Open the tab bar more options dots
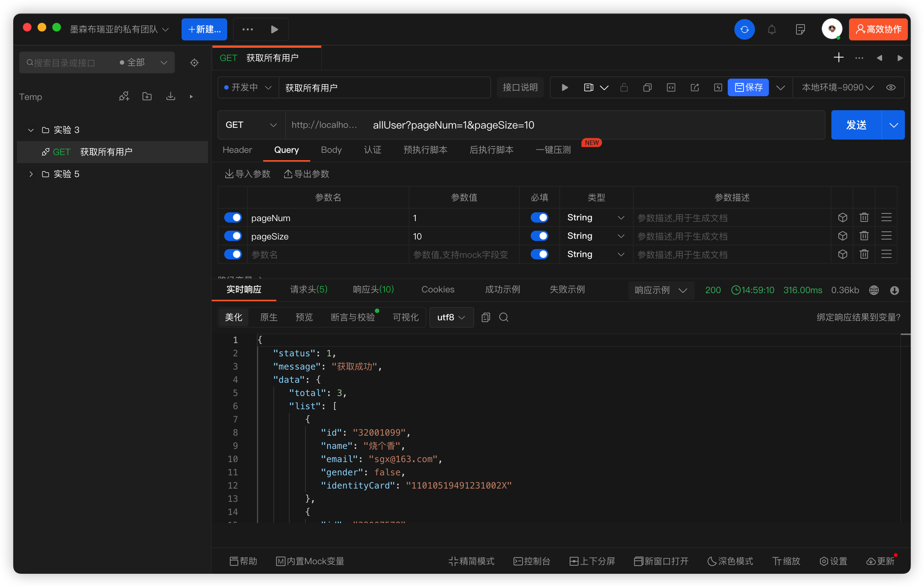This screenshot has width=924, height=587. pos(859,58)
